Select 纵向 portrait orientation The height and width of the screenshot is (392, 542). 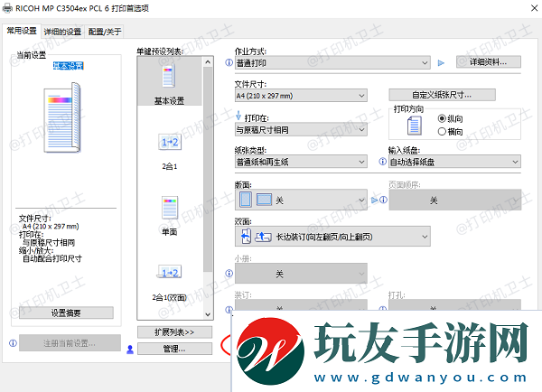click(450, 119)
